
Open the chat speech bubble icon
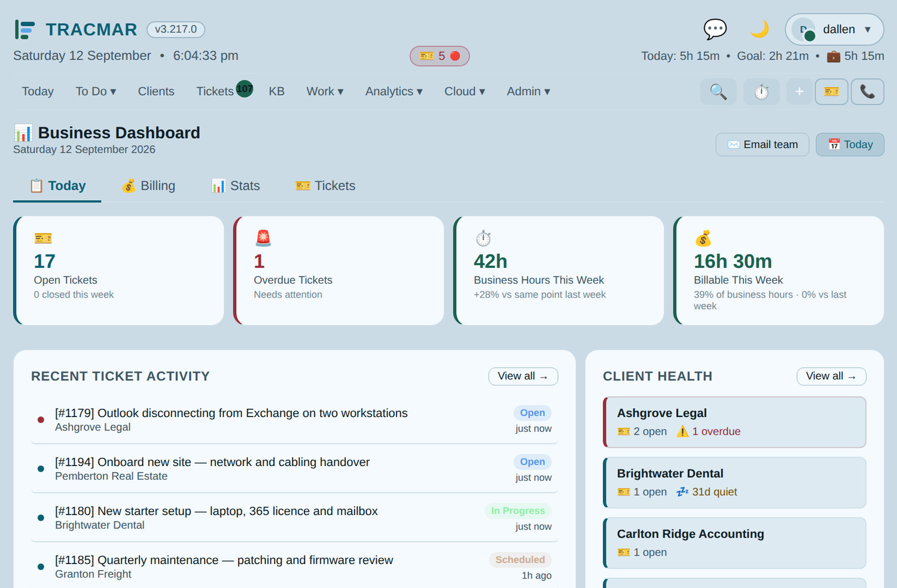pos(715,29)
